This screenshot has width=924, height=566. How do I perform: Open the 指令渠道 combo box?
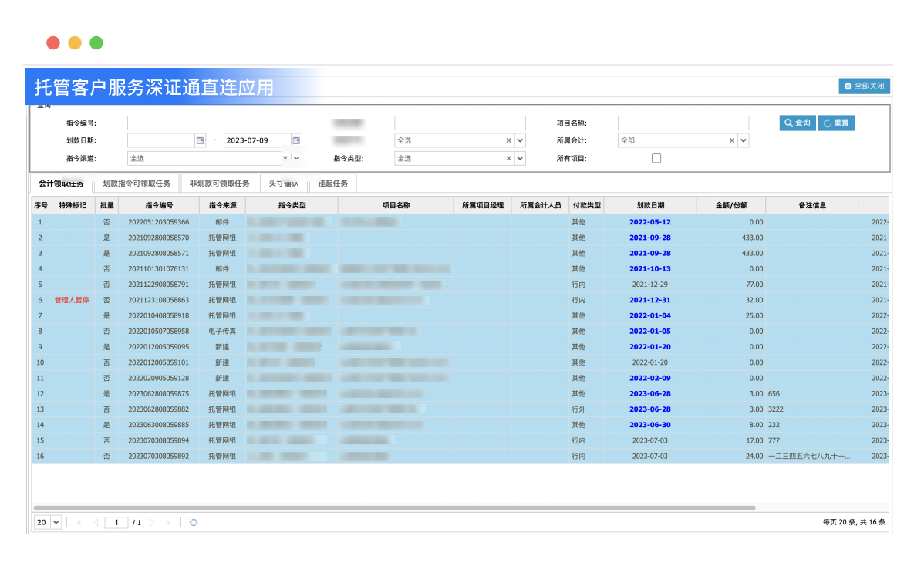pos(214,158)
